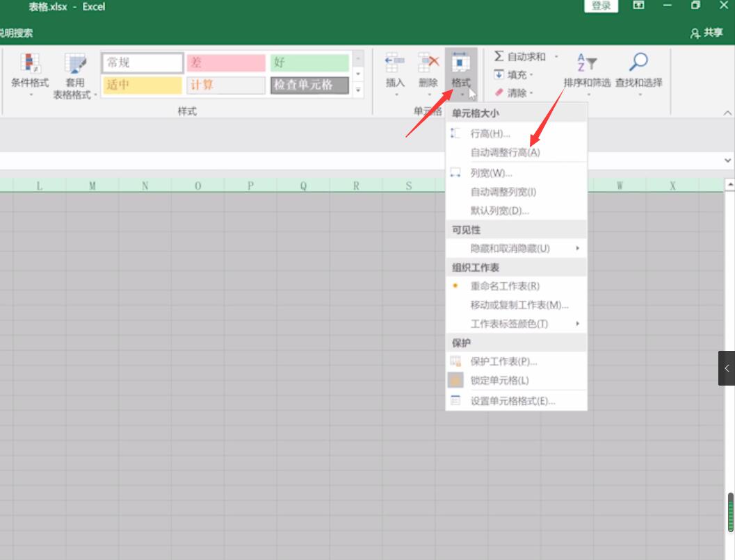Screen dimensions: 735x560
Task: Select column X header
Action: (x=672, y=186)
